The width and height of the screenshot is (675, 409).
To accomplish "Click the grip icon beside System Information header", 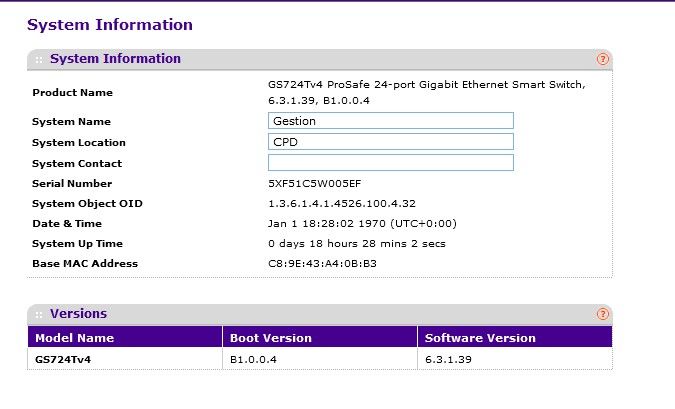I will pyautogui.click(x=39, y=60).
